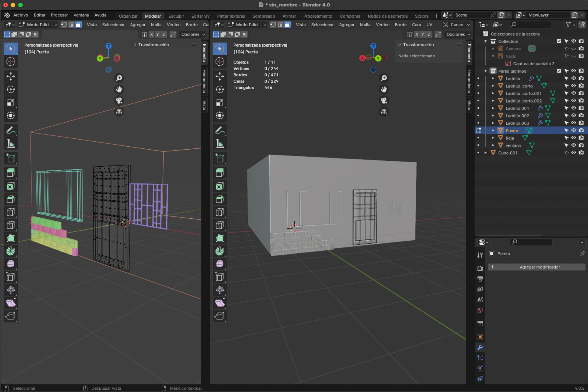Open the Archivo menu

21,15
